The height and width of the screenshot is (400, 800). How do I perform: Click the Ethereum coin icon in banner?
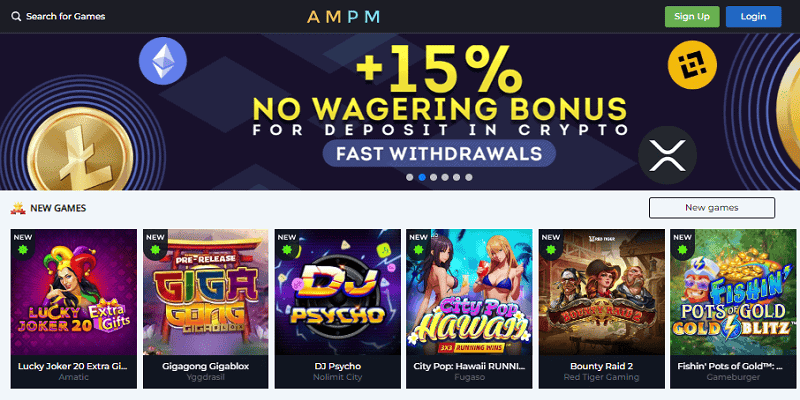click(x=163, y=61)
